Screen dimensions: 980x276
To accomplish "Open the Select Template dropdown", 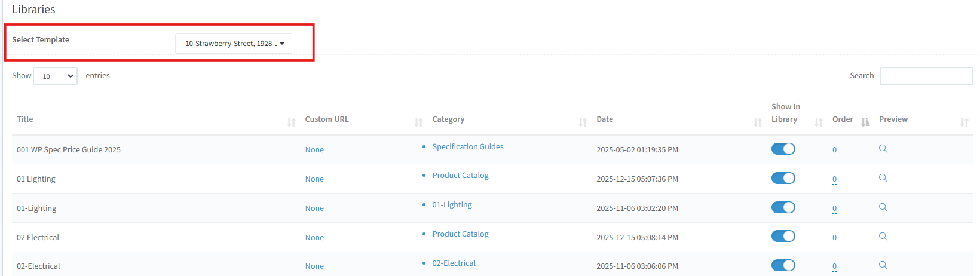I will point(234,44).
